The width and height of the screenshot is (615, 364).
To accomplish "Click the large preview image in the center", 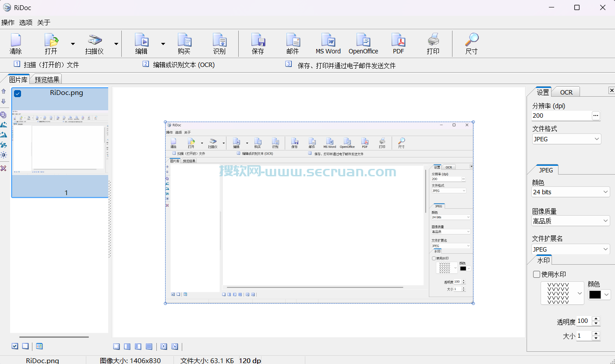I will coord(319,212).
